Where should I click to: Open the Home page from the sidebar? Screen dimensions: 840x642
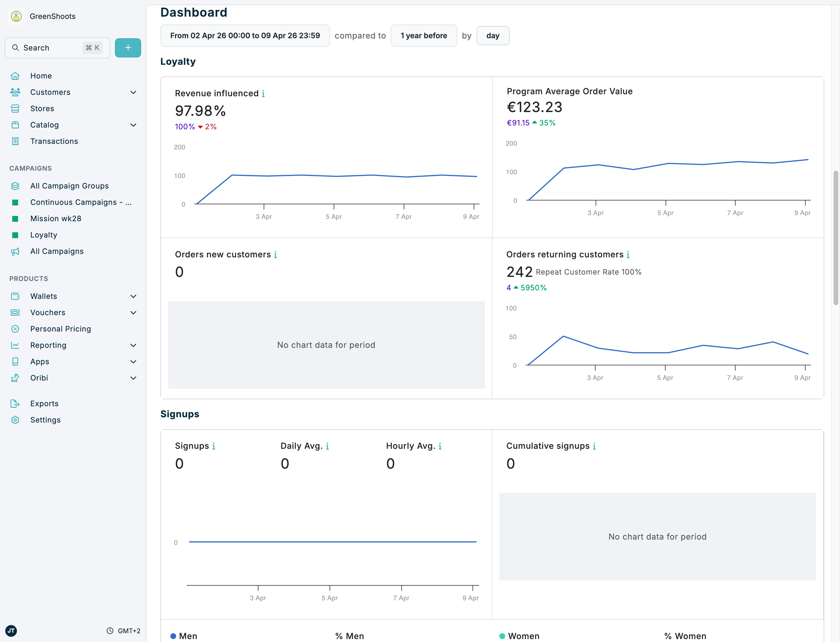click(41, 75)
